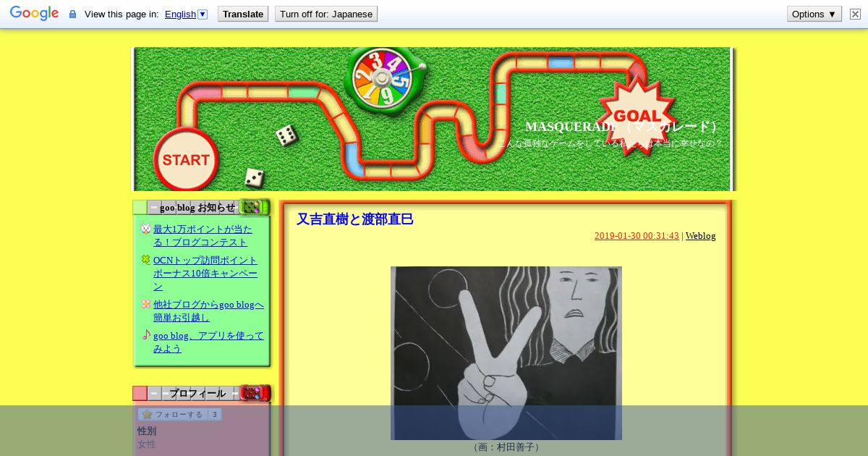Click the red car icon on プロフィール header
Image resolution: width=868 pixels, height=456 pixels.
255,393
